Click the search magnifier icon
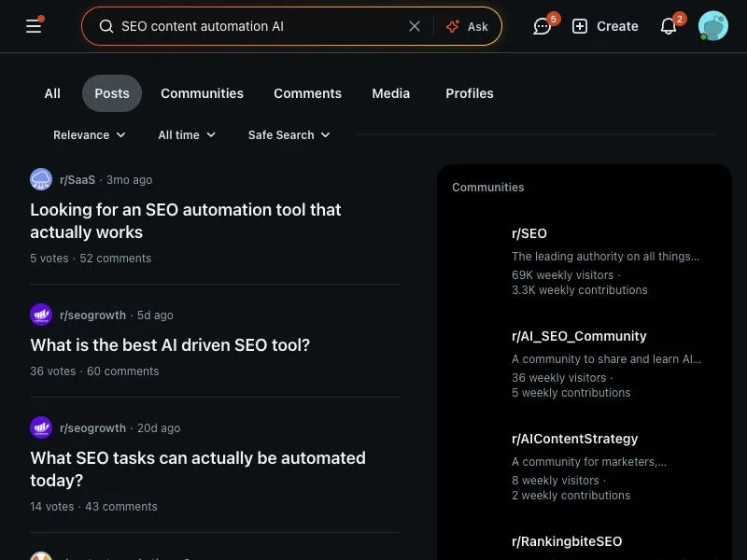 106,26
